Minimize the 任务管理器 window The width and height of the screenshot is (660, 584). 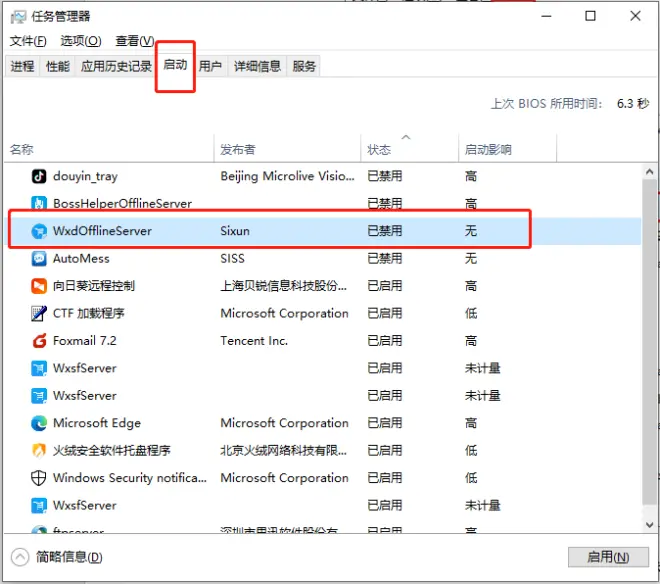[546, 16]
